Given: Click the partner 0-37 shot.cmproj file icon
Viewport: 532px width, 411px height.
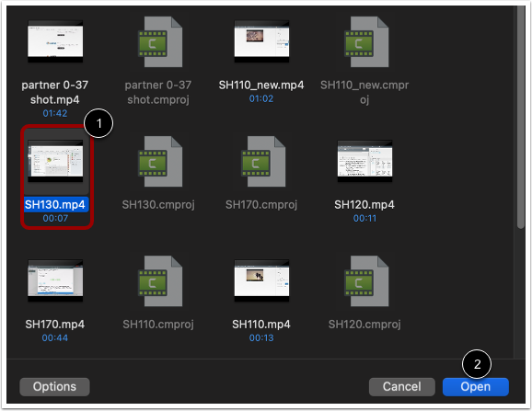Looking at the screenshot, I should [x=160, y=41].
